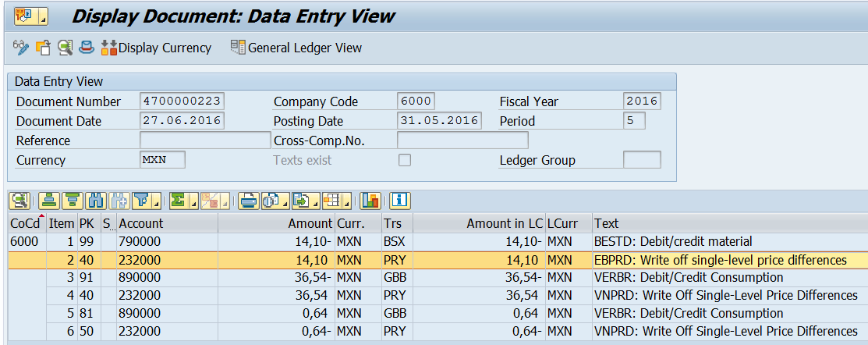This screenshot has height=345, width=868.
Task: Sort in ascending order icon
Action: (48, 200)
